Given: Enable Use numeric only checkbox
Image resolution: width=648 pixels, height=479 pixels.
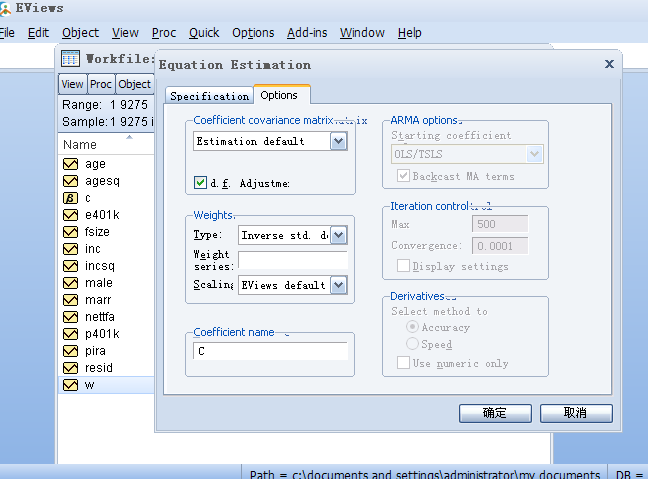Looking at the screenshot, I should [403, 362].
